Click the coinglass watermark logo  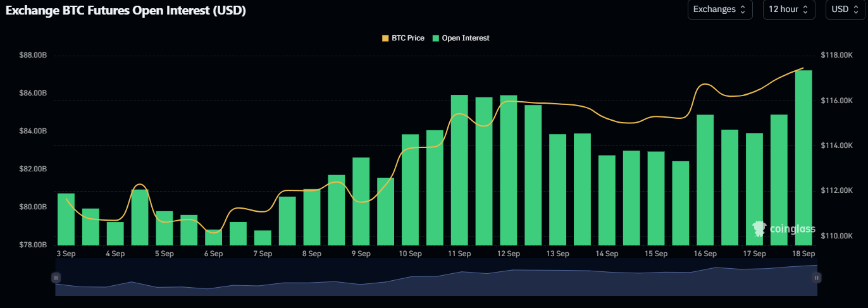click(783, 228)
